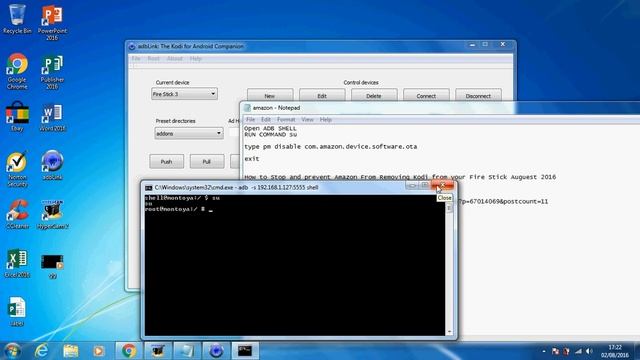Launch Internet Explorer from taskbar
This screenshot has height=360, width=640.
[42, 351]
